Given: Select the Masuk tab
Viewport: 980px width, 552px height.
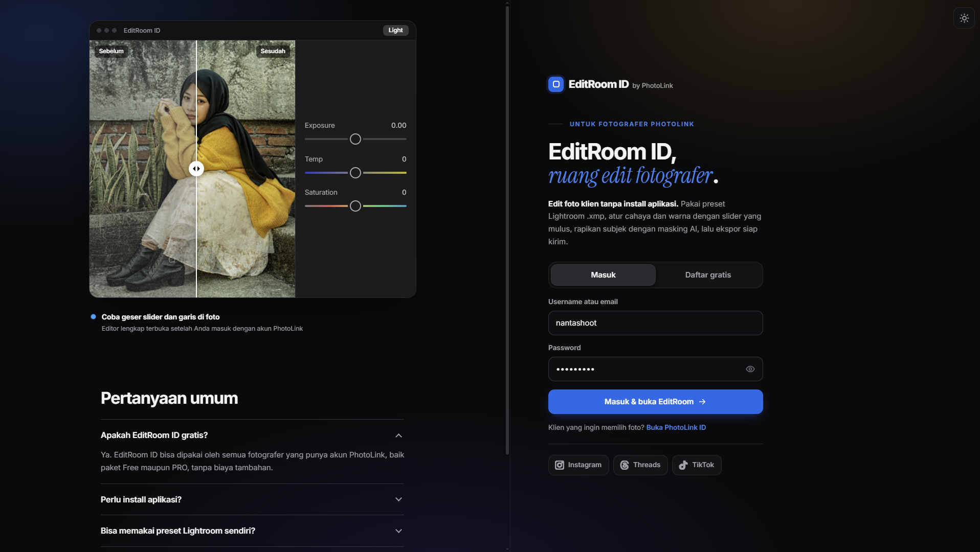Looking at the screenshot, I should tap(603, 275).
